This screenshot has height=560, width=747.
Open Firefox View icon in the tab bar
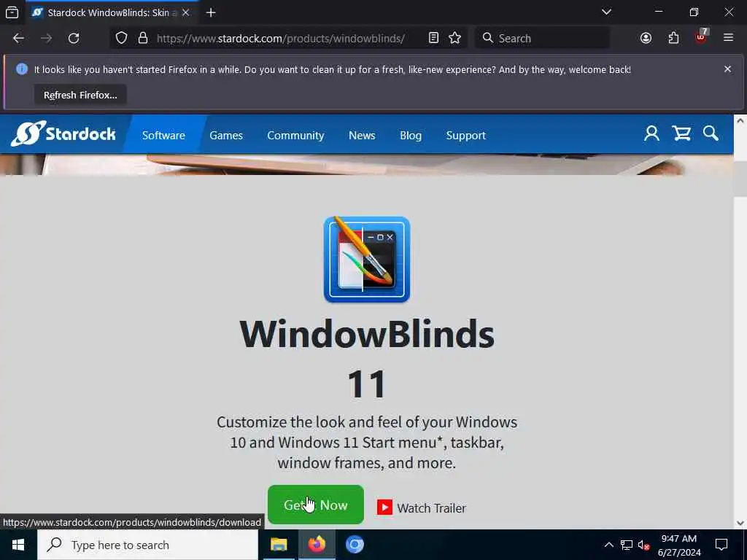point(12,12)
